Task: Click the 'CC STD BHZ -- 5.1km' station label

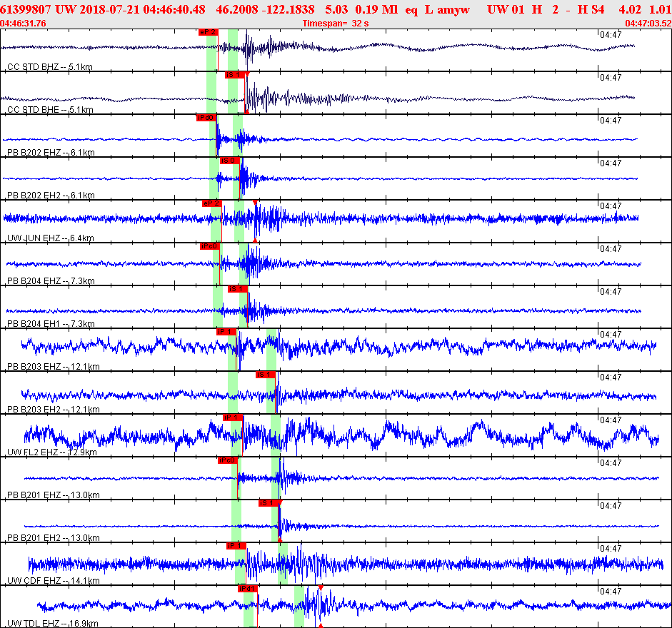Action: point(50,67)
